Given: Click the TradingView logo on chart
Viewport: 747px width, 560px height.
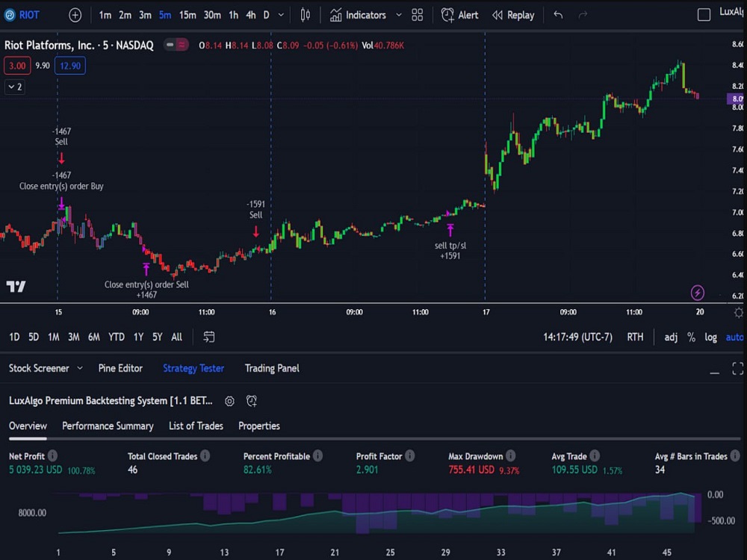Looking at the screenshot, I should point(16,286).
